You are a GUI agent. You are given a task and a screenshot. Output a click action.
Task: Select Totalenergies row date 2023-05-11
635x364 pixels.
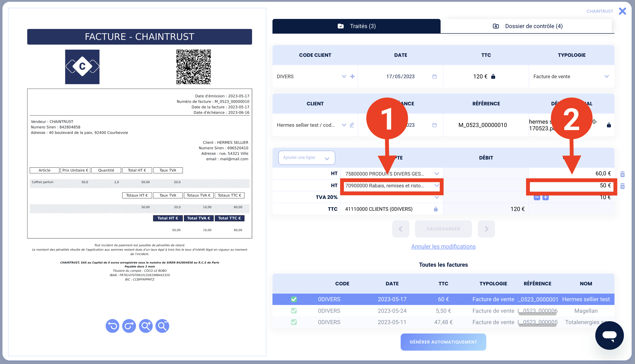pyautogui.click(x=392, y=322)
